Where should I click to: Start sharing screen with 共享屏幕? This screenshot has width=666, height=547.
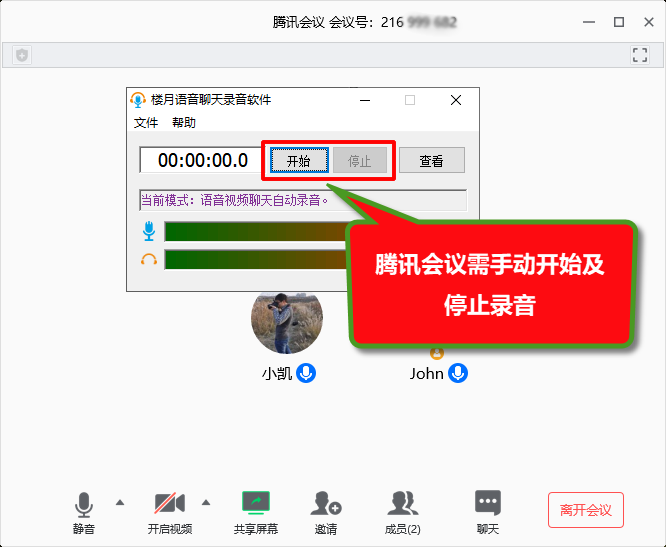pos(256,503)
